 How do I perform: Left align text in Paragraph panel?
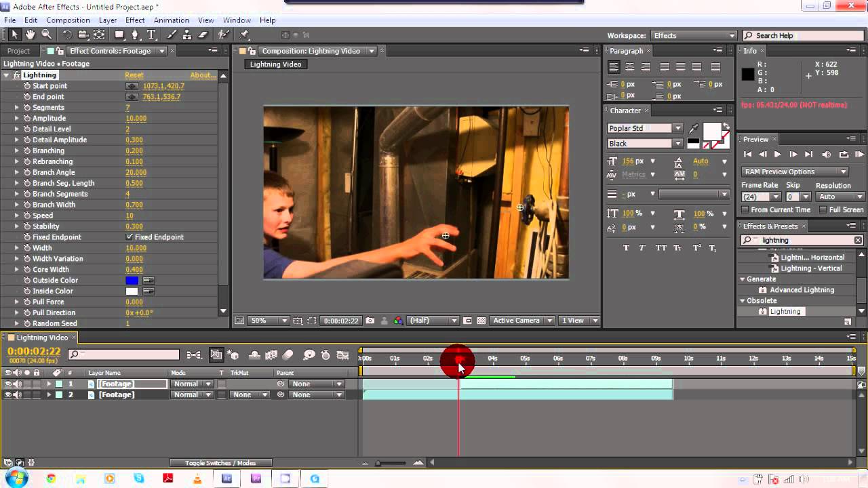(x=614, y=67)
